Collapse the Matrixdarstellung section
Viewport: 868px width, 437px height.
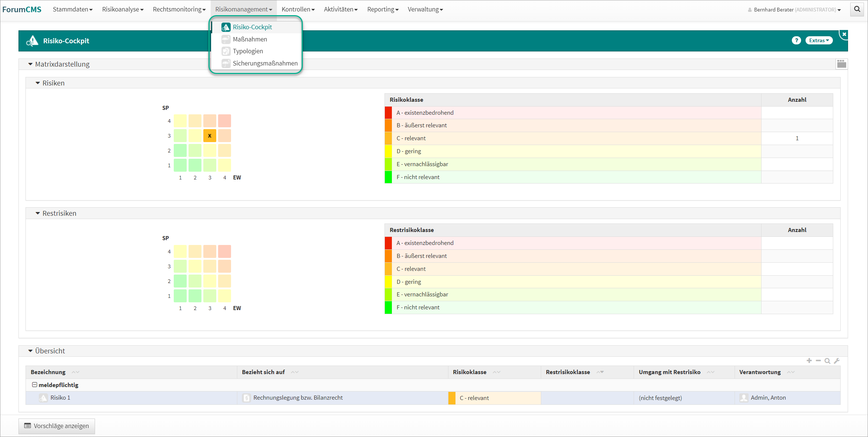tap(30, 64)
